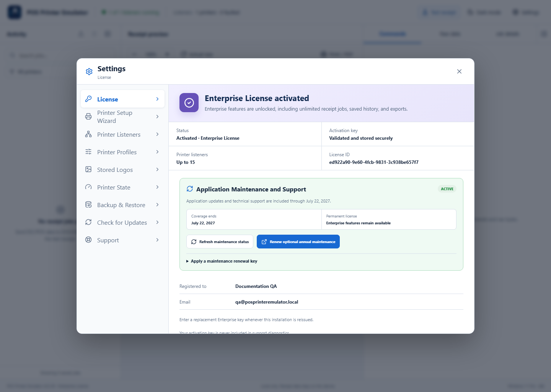The width and height of the screenshot is (551, 392).
Task: Click the ACTIVE status badge
Action: [x=447, y=189]
